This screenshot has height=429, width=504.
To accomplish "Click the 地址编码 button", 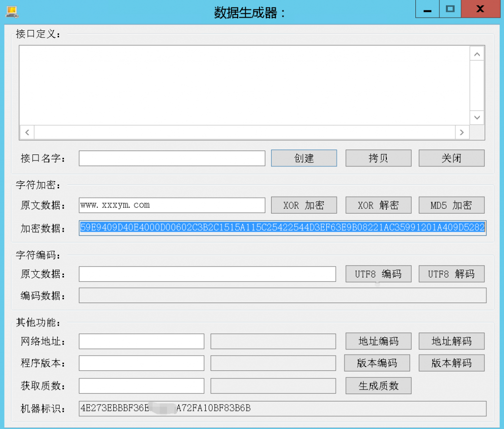I will tap(378, 341).
